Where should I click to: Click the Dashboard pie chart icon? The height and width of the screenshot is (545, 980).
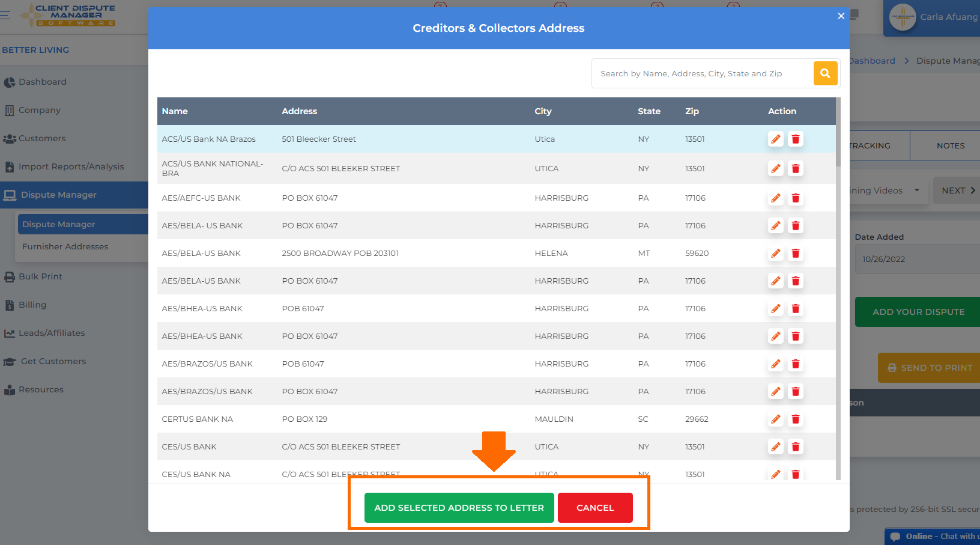pos(10,82)
